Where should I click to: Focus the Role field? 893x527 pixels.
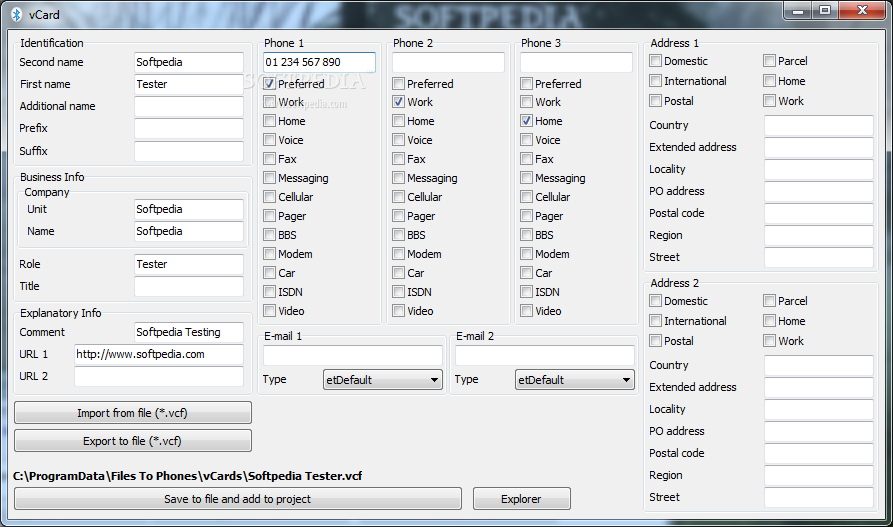[189, 264]
